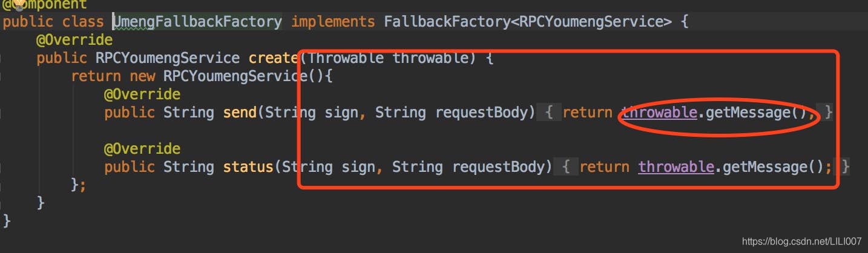Click the folded closing brace of status method

click(x=846, y=167)
